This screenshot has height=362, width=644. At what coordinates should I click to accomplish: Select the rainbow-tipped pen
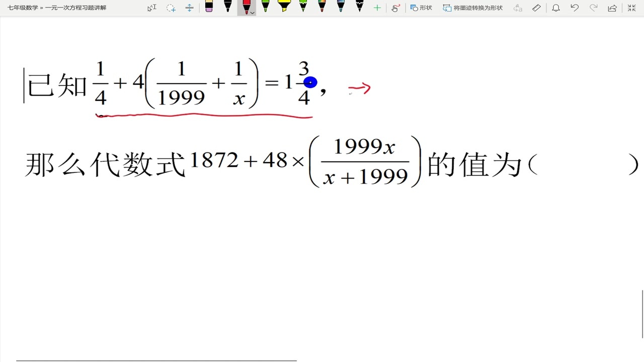tap(322, 7)
